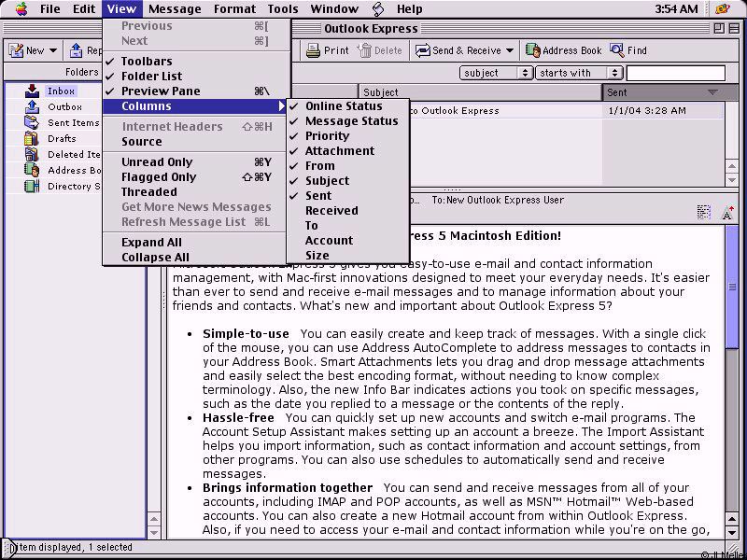This screenshot has height=560, width=747.
Task: Open the Send & Receive dropdown arrow
Action: [510, 50]
